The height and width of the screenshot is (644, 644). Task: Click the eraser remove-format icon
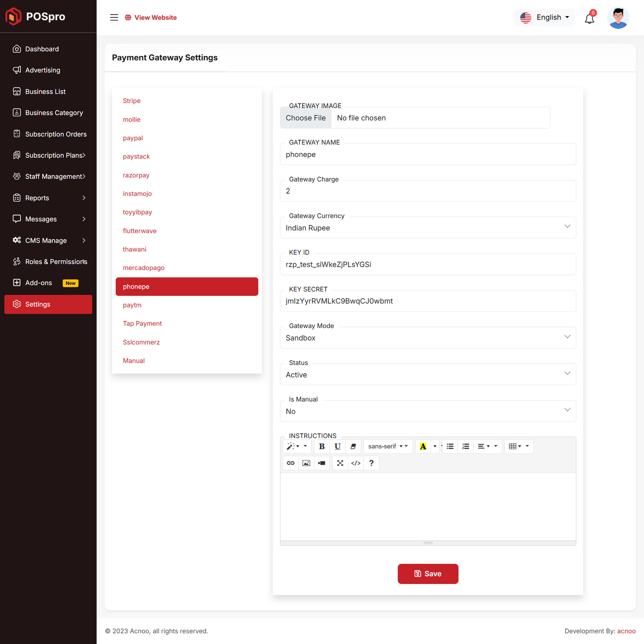(353, 446)
